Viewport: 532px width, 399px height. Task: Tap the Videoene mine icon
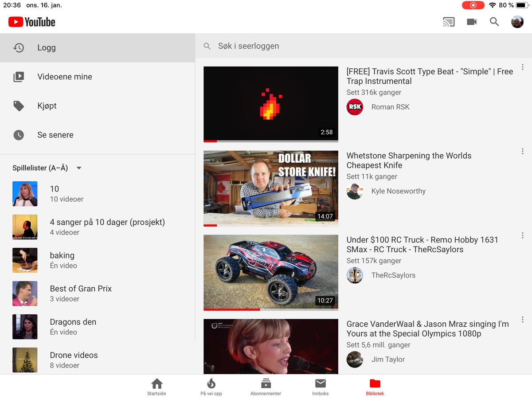pos(19,77)
